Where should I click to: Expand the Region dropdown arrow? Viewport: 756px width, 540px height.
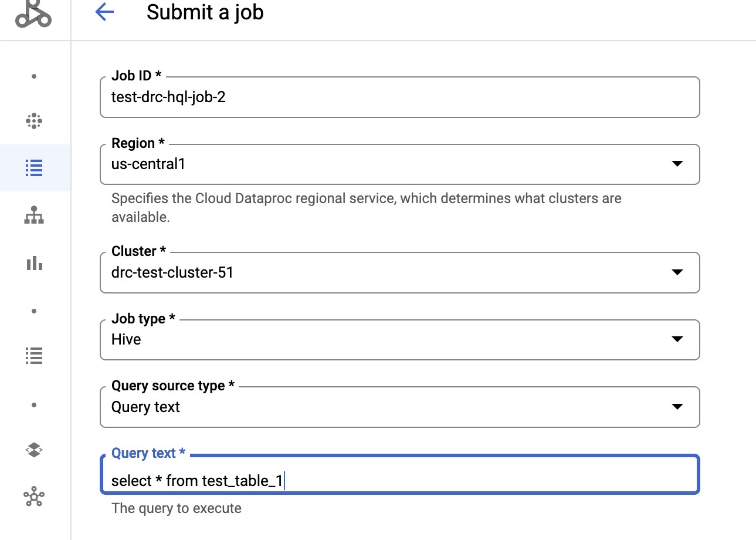point(677,164)
